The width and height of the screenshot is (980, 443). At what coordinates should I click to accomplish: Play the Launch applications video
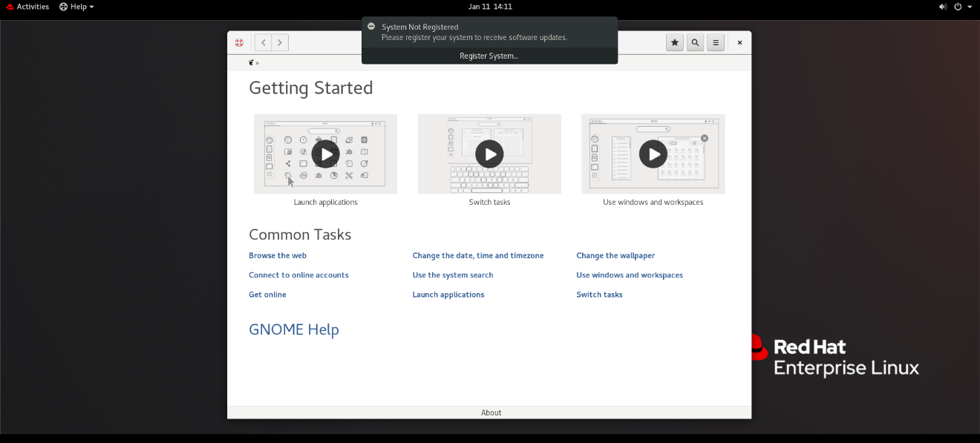[325, 154]
